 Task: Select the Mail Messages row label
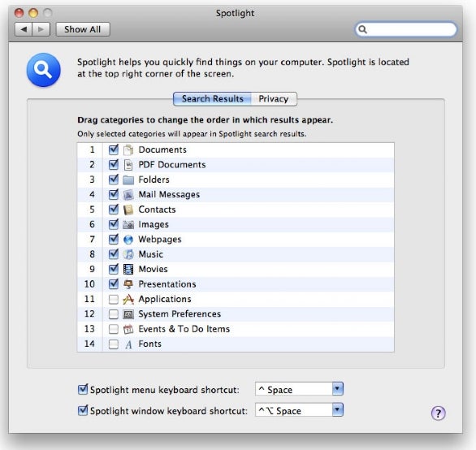pos(169,195)
